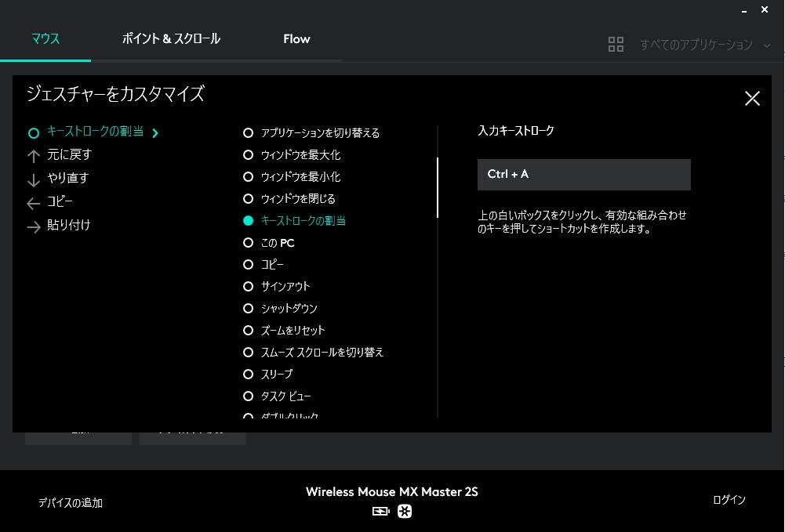Select the ウィンドウを最大化 radio button
785x532 pixels.
(x=249, y=154)
